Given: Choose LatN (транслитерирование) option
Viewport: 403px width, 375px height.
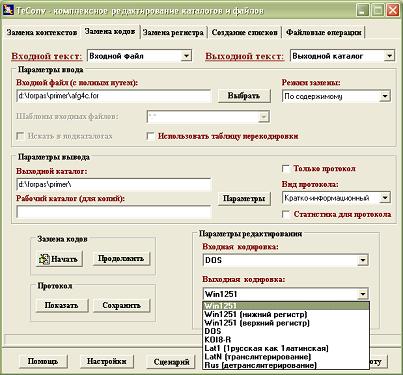Looking at the screenshot, I should (x=286, y=357).
